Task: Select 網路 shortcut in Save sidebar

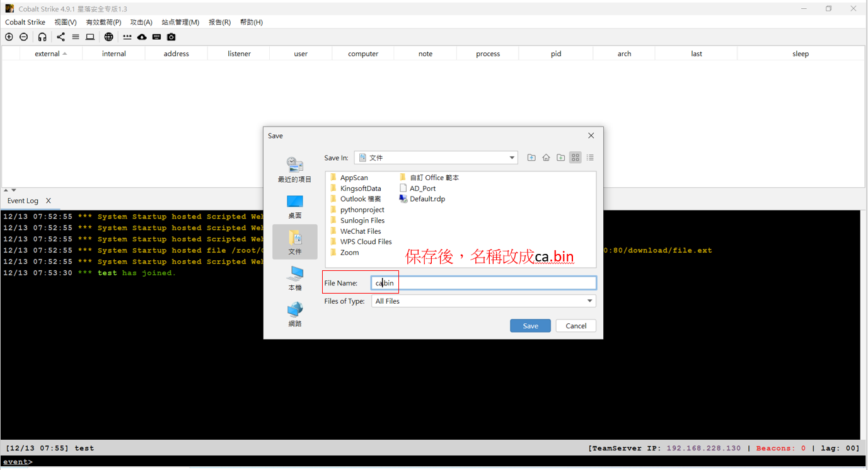Action: (x=294, y=314)
